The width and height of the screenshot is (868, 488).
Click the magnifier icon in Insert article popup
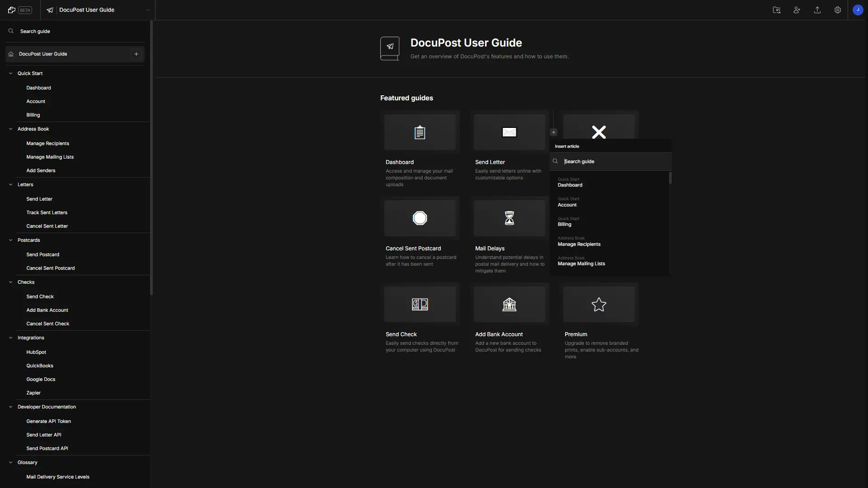tap(556, 161)
